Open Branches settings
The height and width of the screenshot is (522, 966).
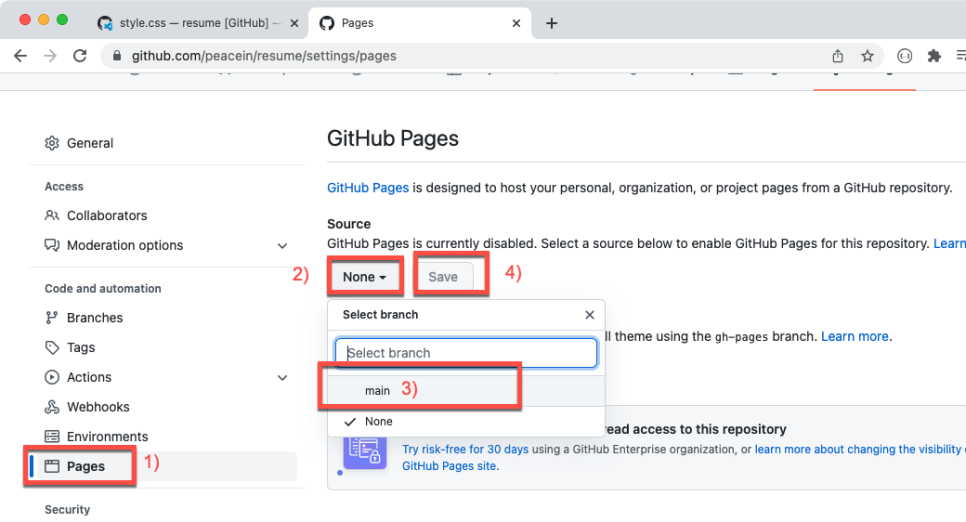click(x=94, y=318)
